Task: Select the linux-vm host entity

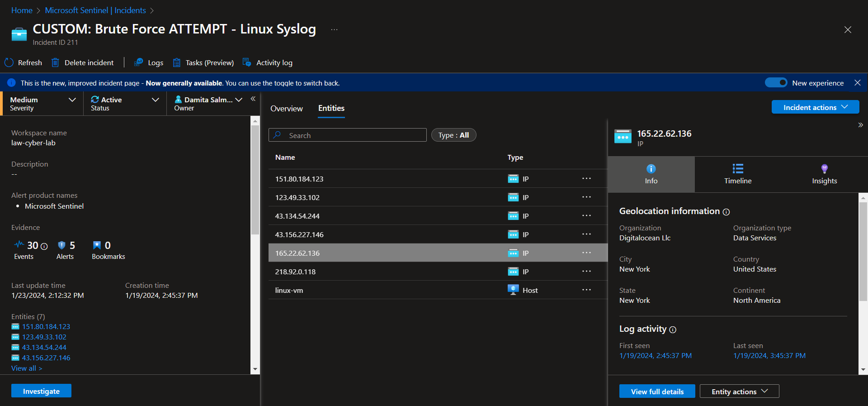Action: click(x=438, y=290)
